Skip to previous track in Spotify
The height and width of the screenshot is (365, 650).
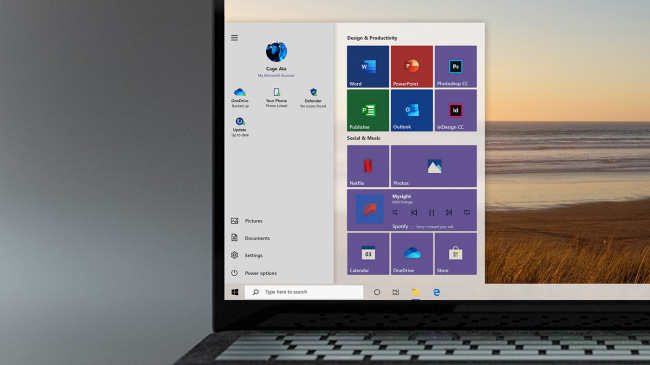point(414,212)
